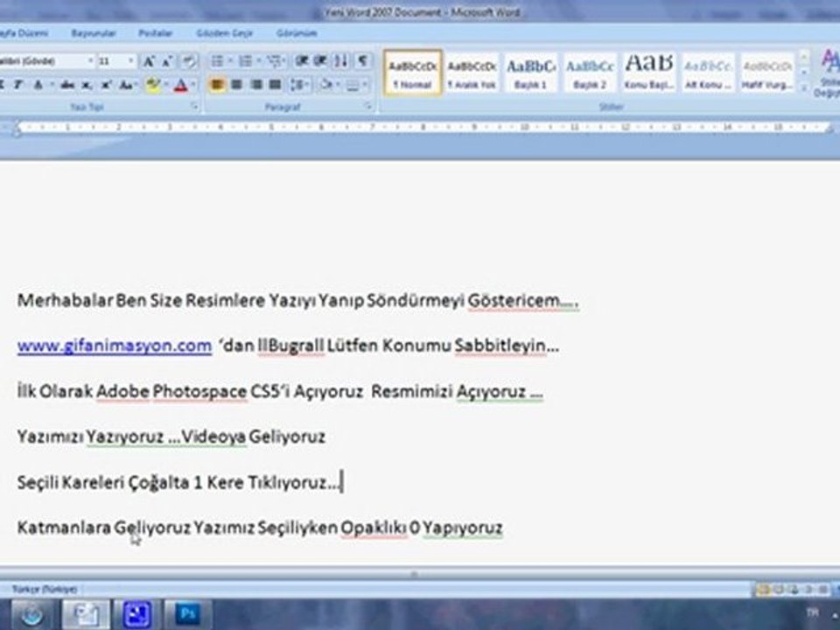Click the bullet list button
The height and width of the screenshot is (630, 840).
(218, 61)
